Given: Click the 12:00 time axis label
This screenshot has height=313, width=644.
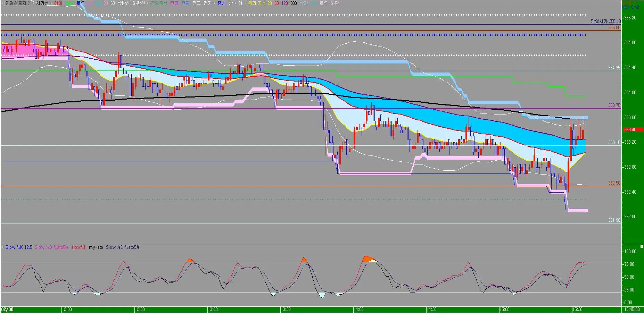Looking at the screenshot, I should pyautogui.click(x=67, y=309).
